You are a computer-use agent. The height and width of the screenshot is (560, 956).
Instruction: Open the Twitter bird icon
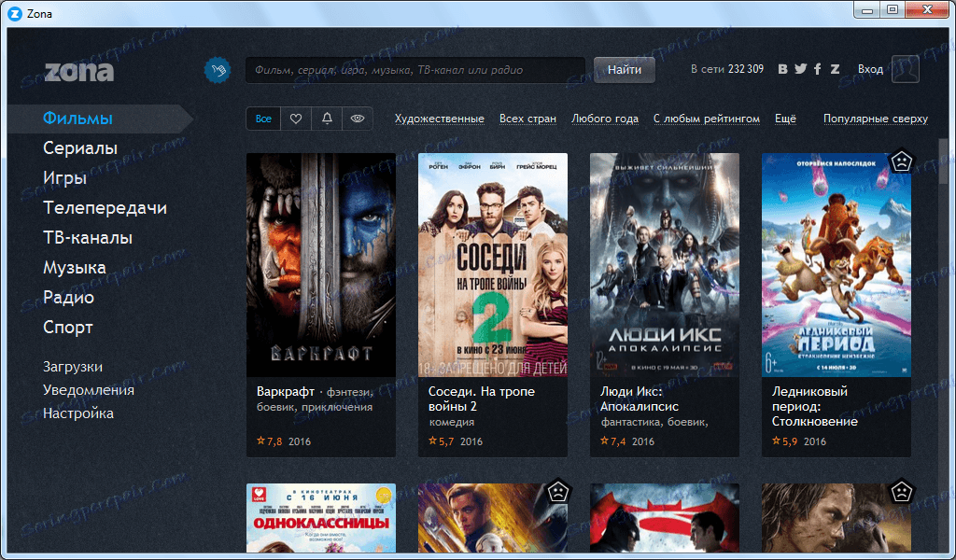(800, 69)
